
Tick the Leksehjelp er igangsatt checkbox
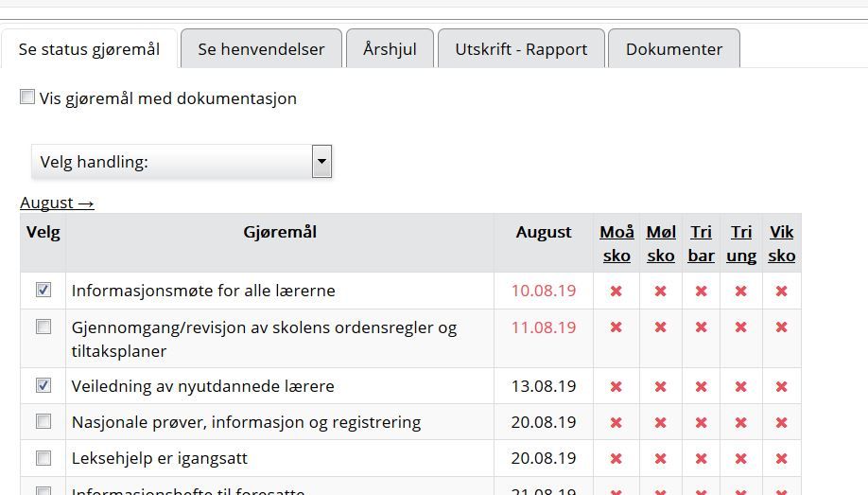click(x=43, y=458)
